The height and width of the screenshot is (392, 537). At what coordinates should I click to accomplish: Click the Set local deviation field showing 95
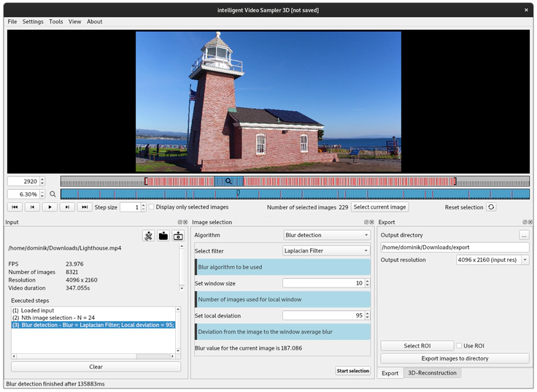tap(324, 315)
